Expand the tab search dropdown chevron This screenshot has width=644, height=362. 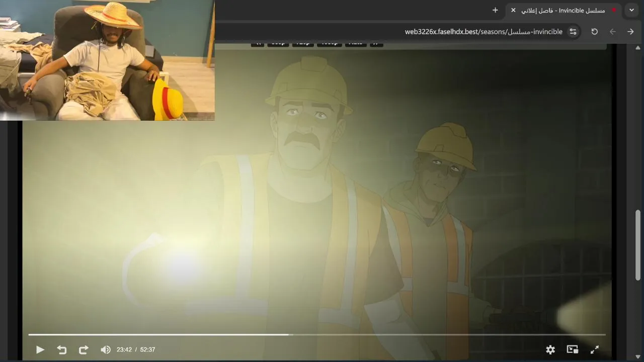pos(631,10)
